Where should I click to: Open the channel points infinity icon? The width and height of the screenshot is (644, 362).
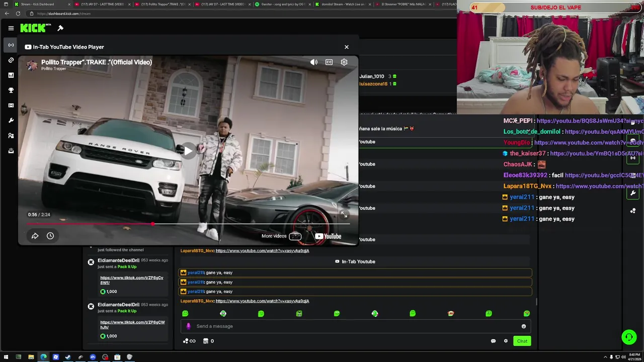click(x=189, y=341)
